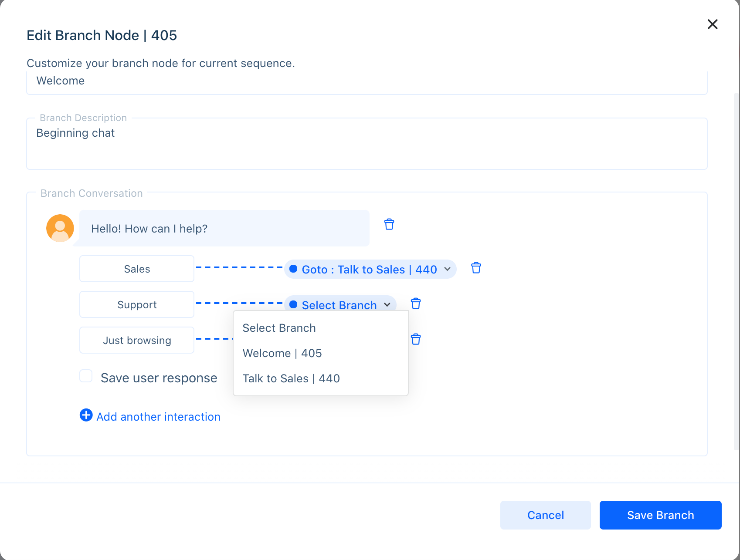Viewport: 740px width, 560px height.
Task: Edit the Support reply option field
Action: (137, 305)
